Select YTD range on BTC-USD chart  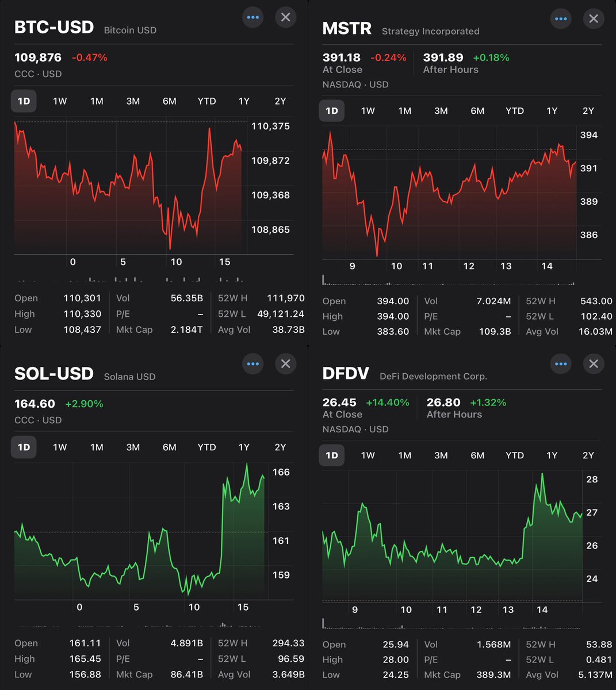pyautogui.click(x=206, y=101)
